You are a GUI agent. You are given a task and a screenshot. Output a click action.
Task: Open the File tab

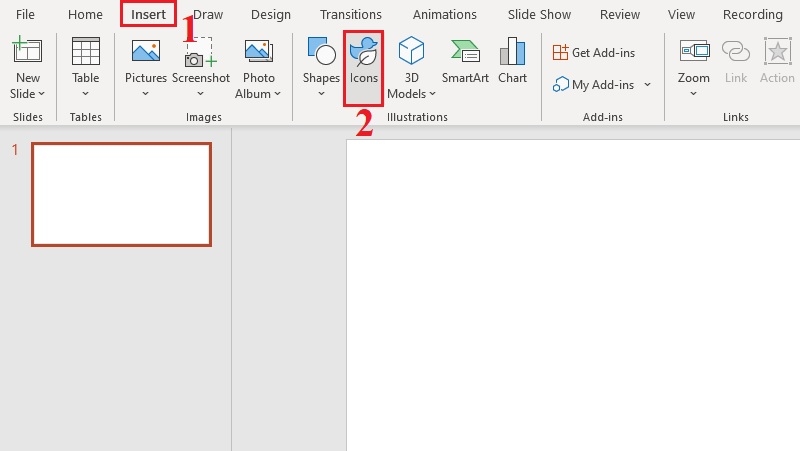click(x=25, y=14)
